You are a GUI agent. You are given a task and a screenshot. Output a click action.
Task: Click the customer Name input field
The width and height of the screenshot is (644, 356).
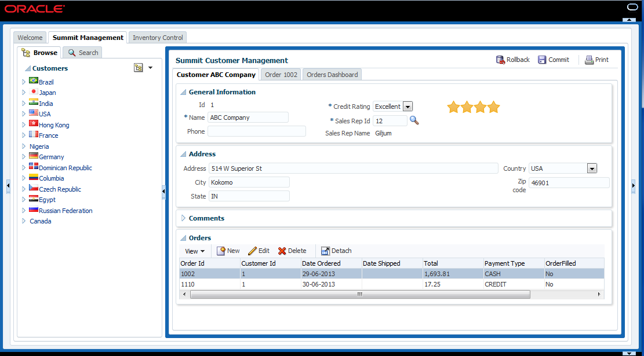pos(248,118)
